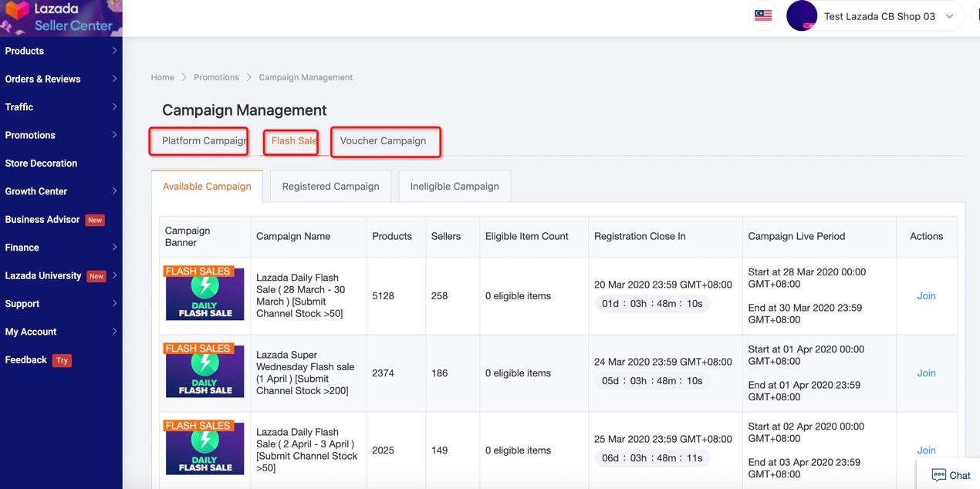Expand the Promotions sidebar menu
This screenshot has height=489, width=980.
click(x=61, y=135)
